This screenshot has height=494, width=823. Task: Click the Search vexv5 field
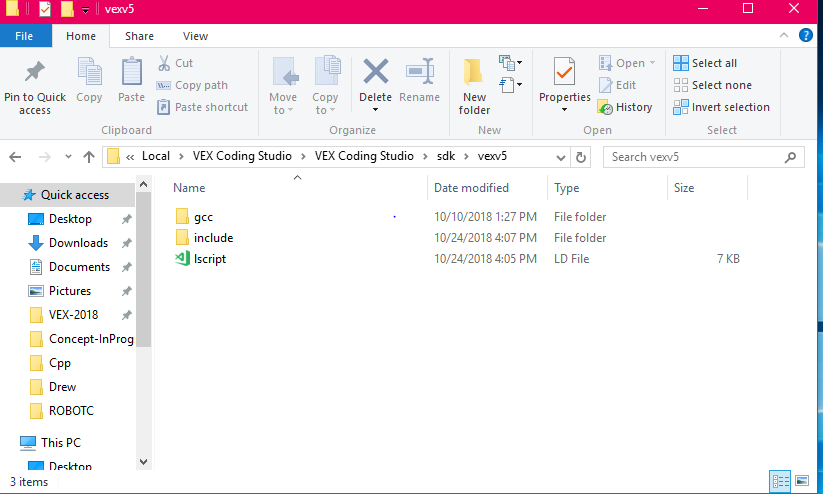tap(703, 157)
